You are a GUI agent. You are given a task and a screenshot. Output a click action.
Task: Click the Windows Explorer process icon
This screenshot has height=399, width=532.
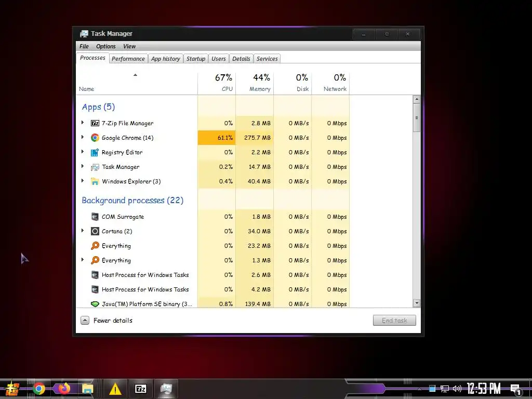tap(95, 181)
